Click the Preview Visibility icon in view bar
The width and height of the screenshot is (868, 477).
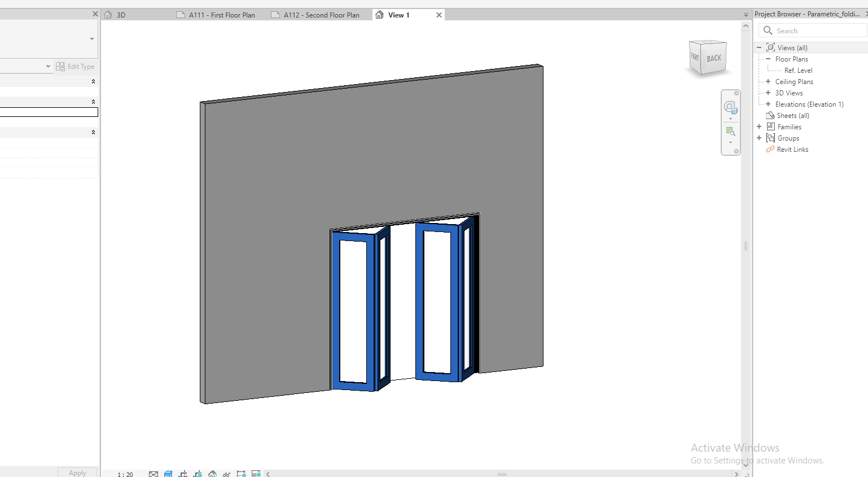(x=256, y=474)
